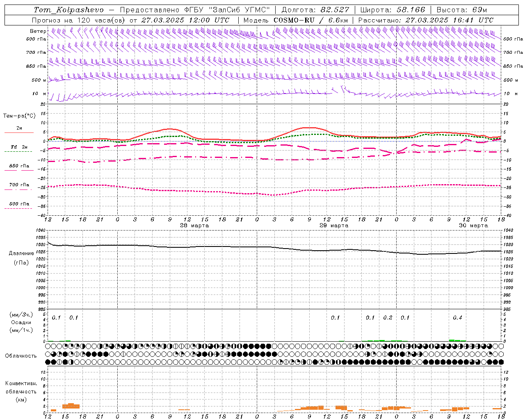Screen dimensions: 525x420
Task: Click the 29 марта date label
Action: click(x=334, y=226)
